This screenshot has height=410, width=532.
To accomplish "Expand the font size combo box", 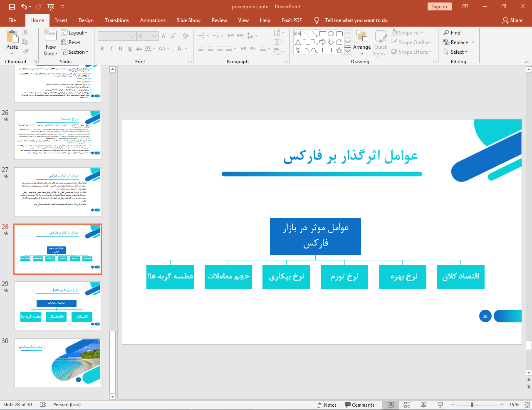I will (155, 36).
